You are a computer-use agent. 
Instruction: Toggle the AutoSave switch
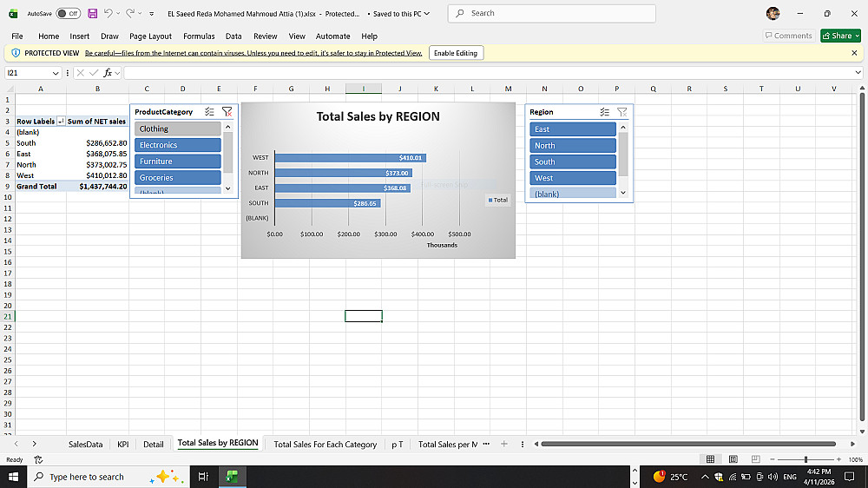[x=68, y=13]
